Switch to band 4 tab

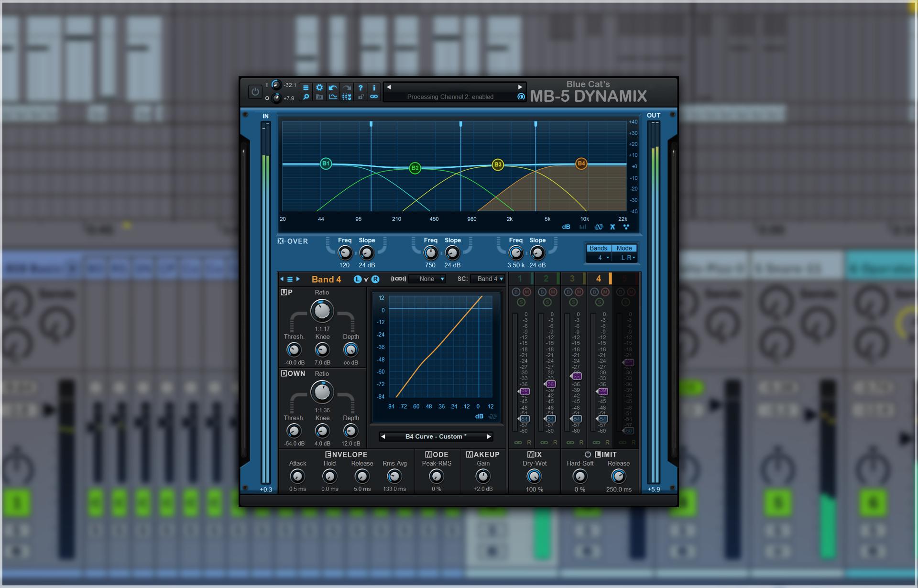(598, 279)
